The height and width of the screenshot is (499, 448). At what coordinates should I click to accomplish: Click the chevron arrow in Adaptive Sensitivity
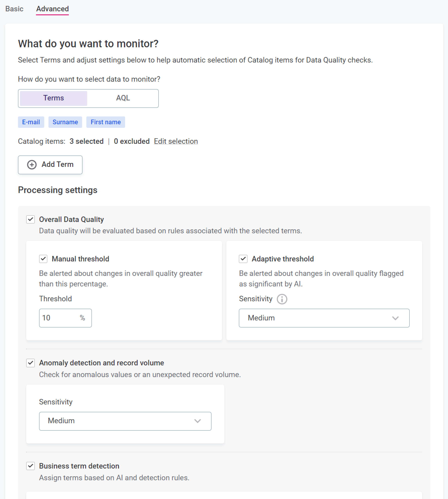[395, 318]
